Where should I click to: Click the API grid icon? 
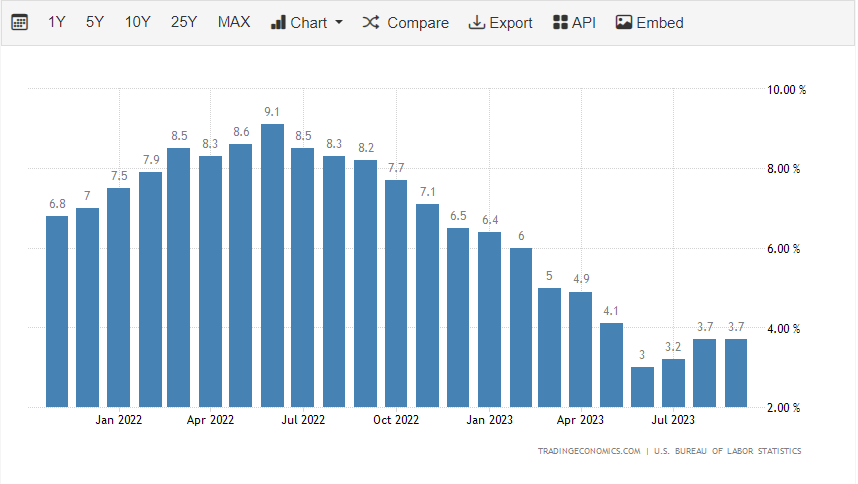pyautogui.click(x=560, y=22)
